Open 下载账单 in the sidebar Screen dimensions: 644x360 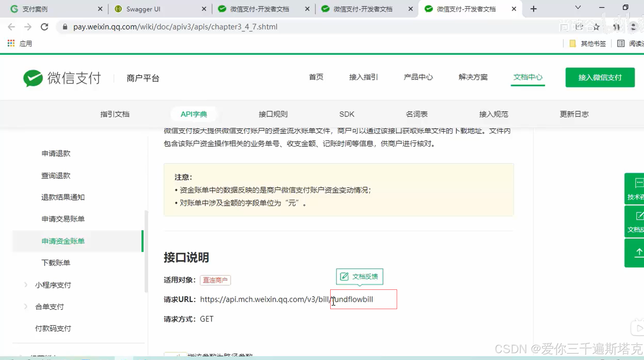click(56, 263)
